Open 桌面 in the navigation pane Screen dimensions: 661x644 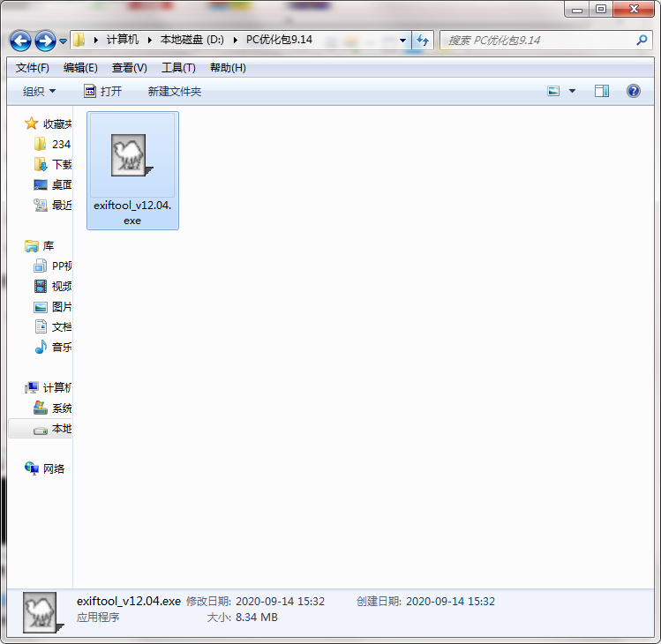coord(52,184)
